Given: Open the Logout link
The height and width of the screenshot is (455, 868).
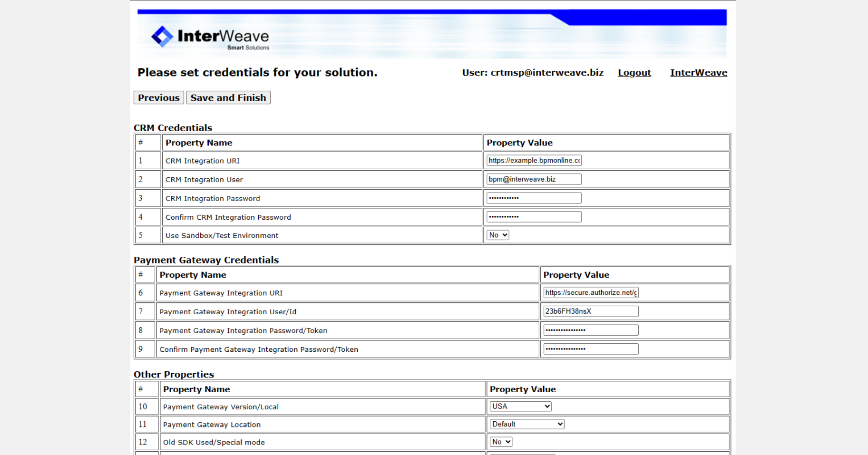Looking at the screenshot, I should click(634, 73).
